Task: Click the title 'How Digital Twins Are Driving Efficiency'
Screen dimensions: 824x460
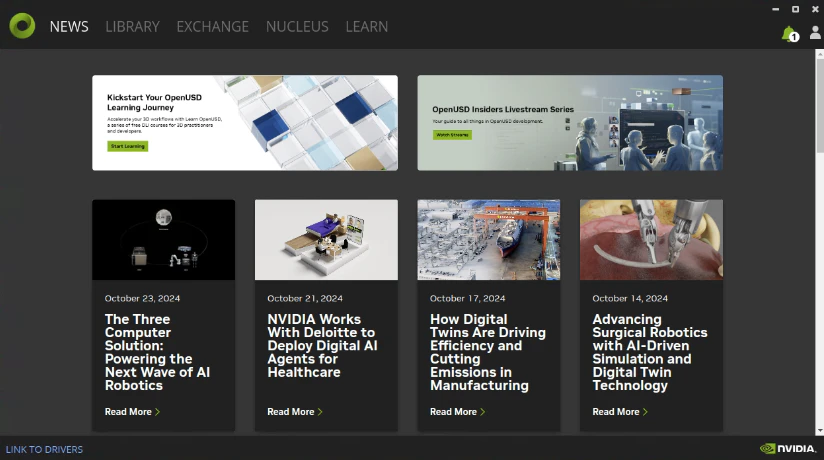Action: [x=488, y=352]
